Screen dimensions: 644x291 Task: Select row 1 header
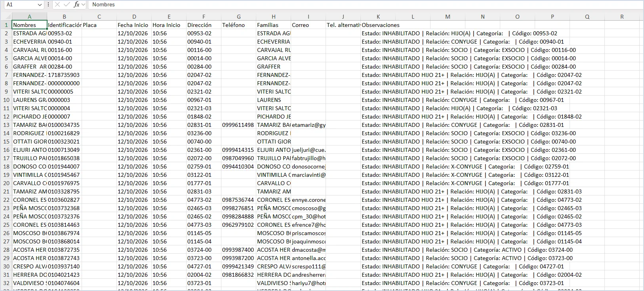[x=6, y=25]
